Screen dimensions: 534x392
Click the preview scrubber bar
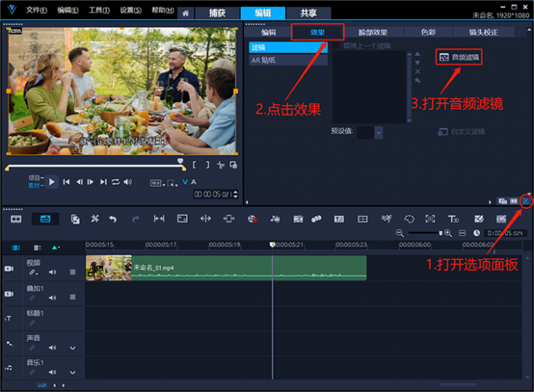pos(95,167)
